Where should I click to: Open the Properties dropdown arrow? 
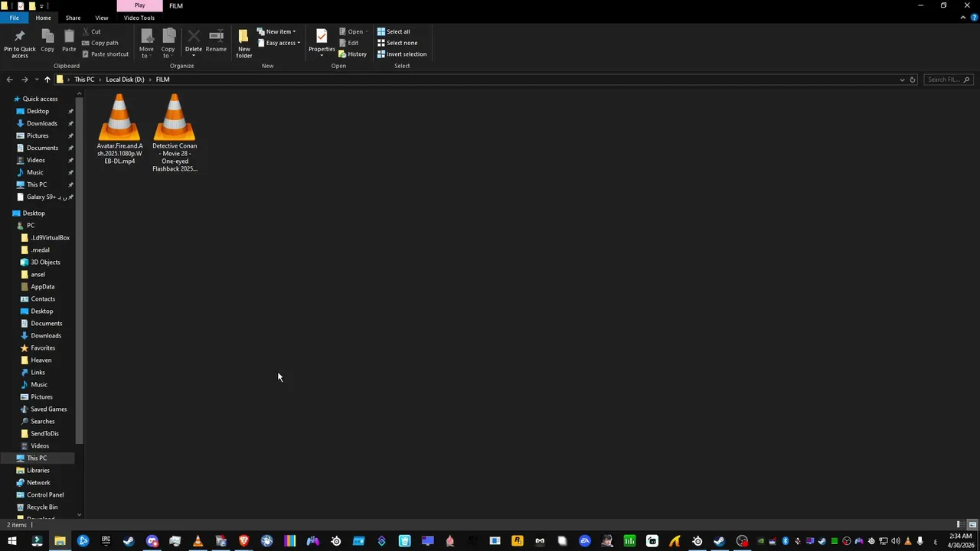322,55
